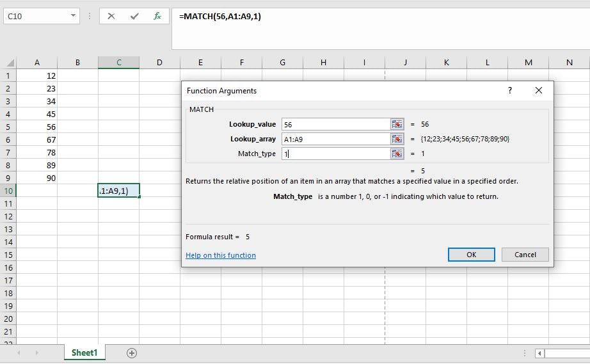Select row 15 header
The height and width of the screenshot is (364, 590).
(x=8, y=255)
